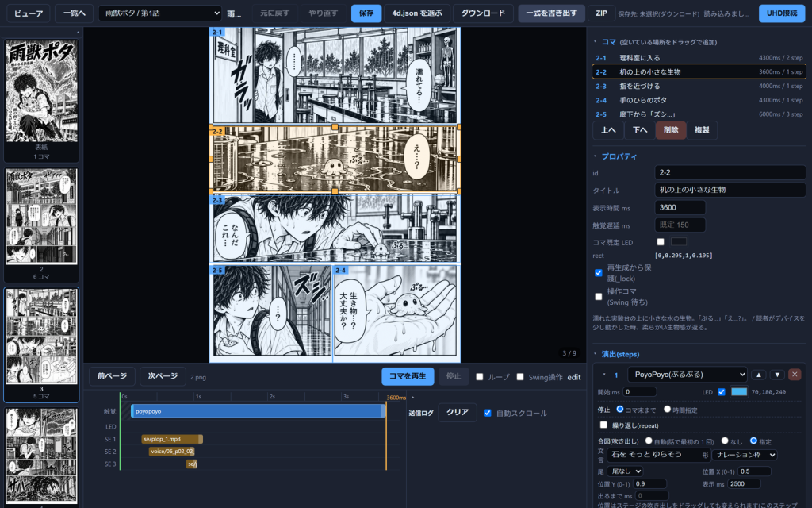Play the panel with コマを再生

tap(408, 376)
